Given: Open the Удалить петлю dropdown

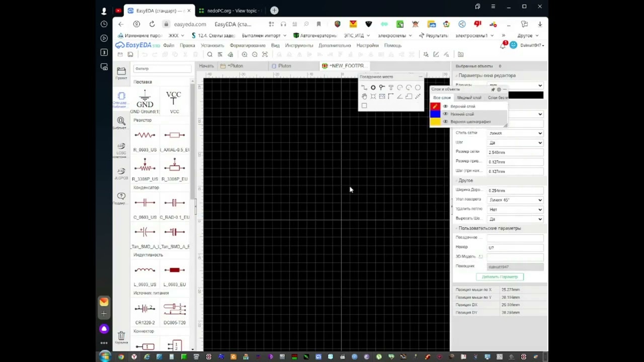Looking at the screenshot, I should click(x=516, y=210).
